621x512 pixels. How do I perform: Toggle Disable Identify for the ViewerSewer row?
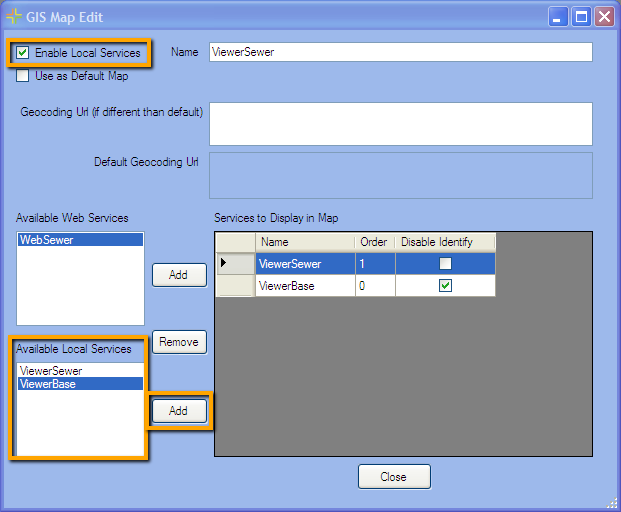tap(445, 263)
